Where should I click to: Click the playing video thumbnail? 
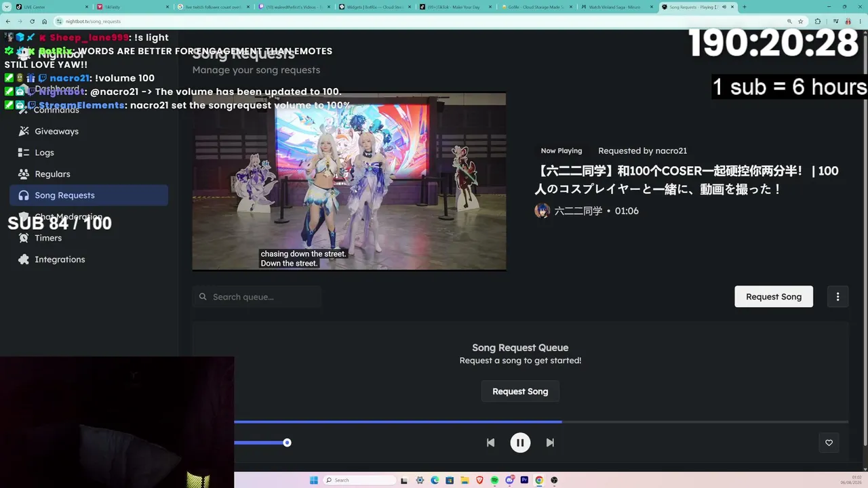pyautogui.click(x=349, y=182)
